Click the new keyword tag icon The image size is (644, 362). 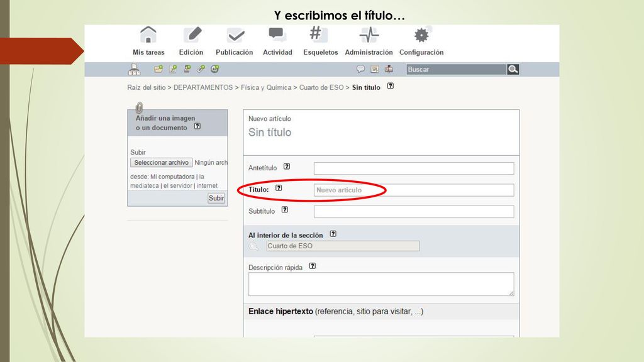(x=201, y=69)
